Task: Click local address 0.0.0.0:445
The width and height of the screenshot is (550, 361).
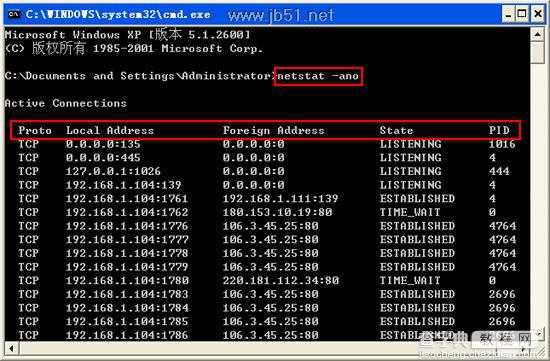Action: 103,158
